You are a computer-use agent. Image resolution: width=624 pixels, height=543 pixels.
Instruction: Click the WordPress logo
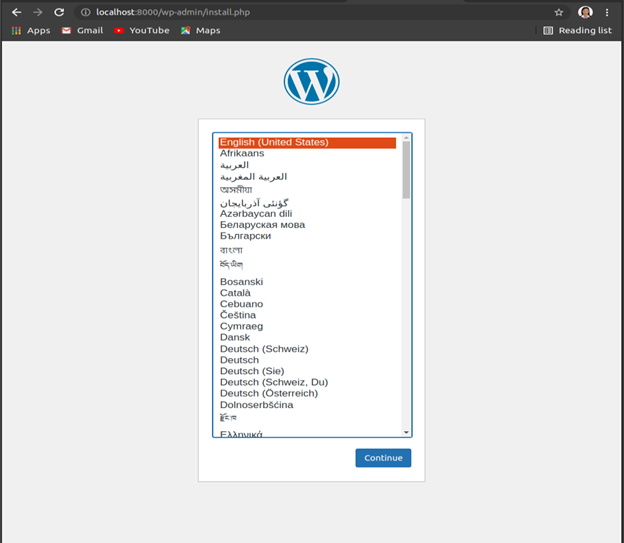(x=312, y=82)
